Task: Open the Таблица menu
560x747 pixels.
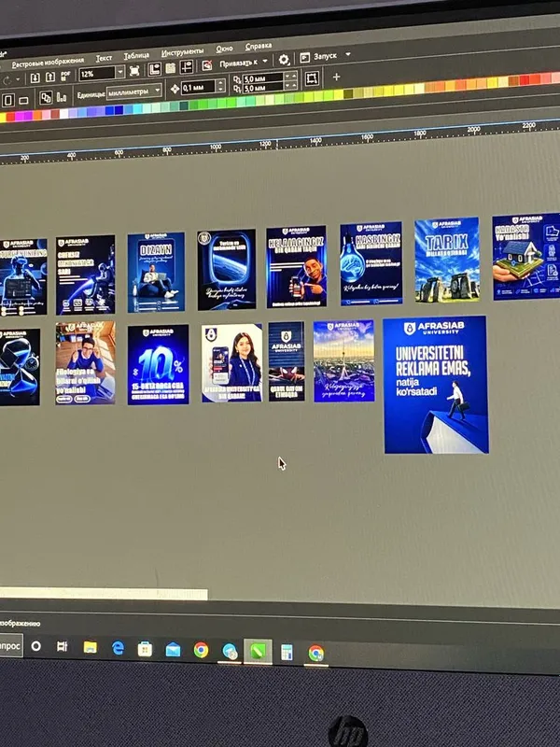Action: click(x=136, y=55)
